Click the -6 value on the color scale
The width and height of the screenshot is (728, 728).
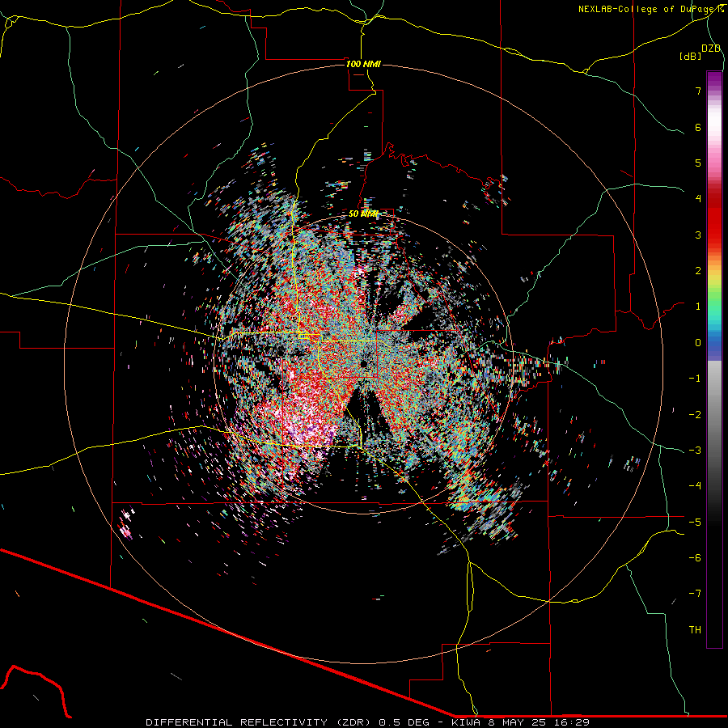(x=695, y=557)
